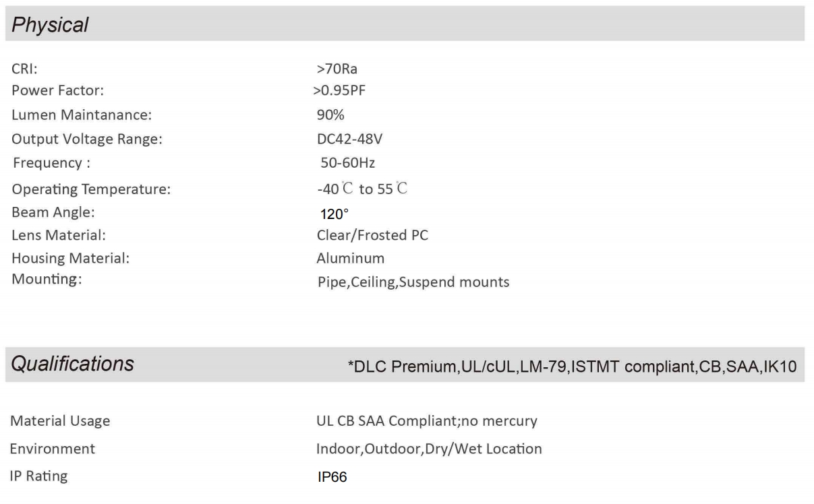Click the Clear/Frosted PC lens text
This screenshot has height=504, width=814.
pyautogui.click(x=372, y=236)
